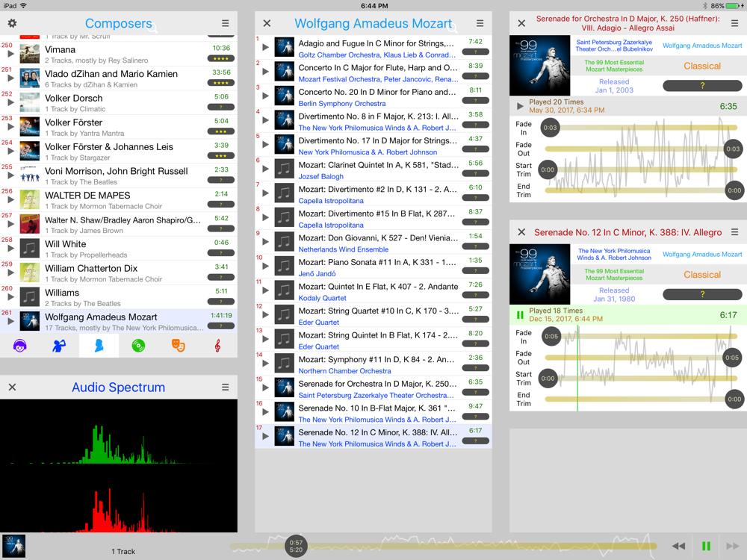Viewport: 747px width, 560px height.
Task: Pause the playing Serenade No. 12 detail track
Action: [520, 315]
